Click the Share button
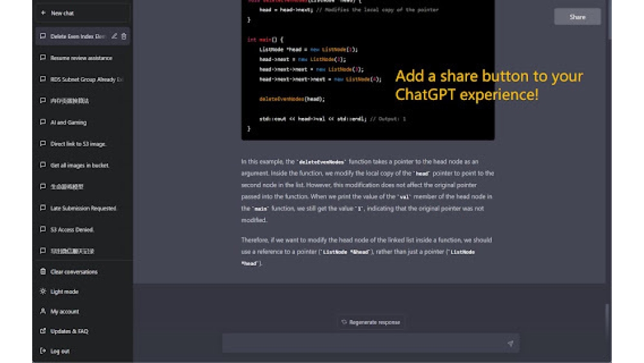 (x=577, y=17)
